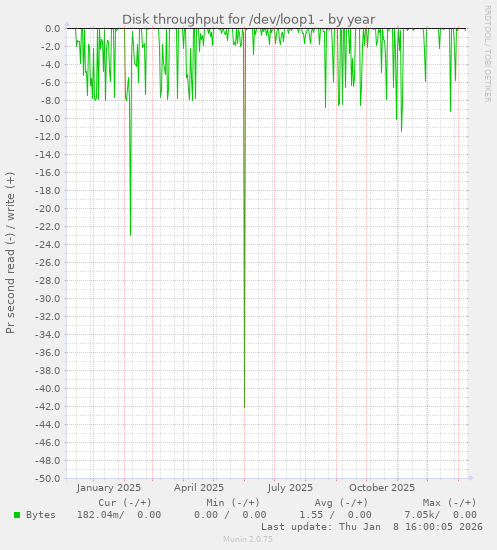Click the bottom of the deepest spike near -42
This screenshot has width=497, height=550.
(x=244, y=407)
